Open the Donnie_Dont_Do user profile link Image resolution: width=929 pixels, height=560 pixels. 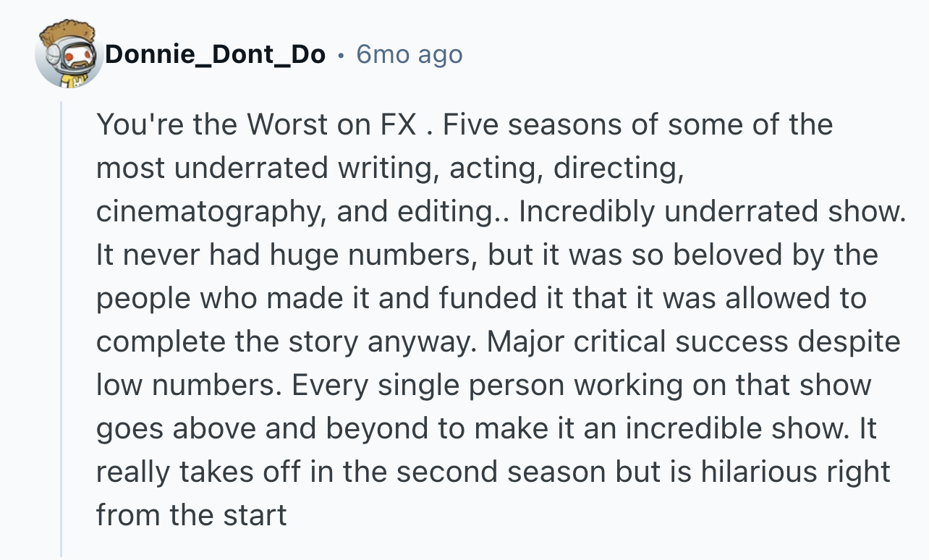coord(215,54)
